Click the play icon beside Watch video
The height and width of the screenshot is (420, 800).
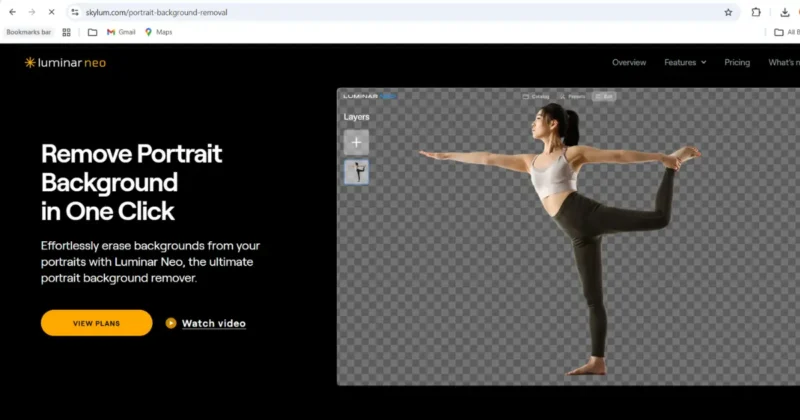click(x=171, y=323)
